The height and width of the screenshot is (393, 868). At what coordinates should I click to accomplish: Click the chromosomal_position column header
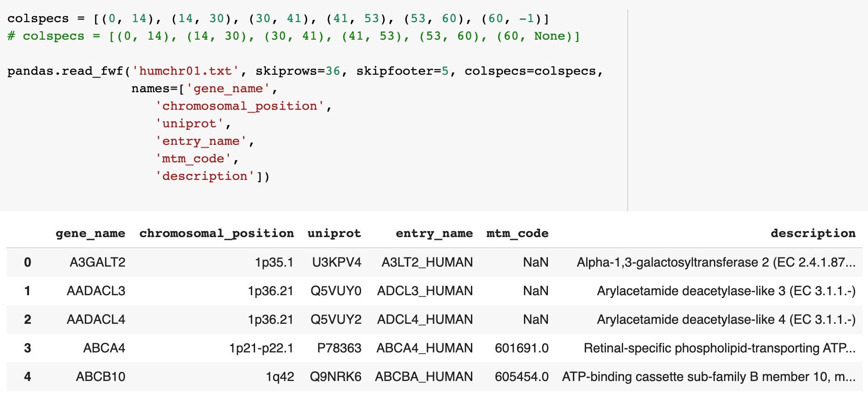tap(216, 233)
